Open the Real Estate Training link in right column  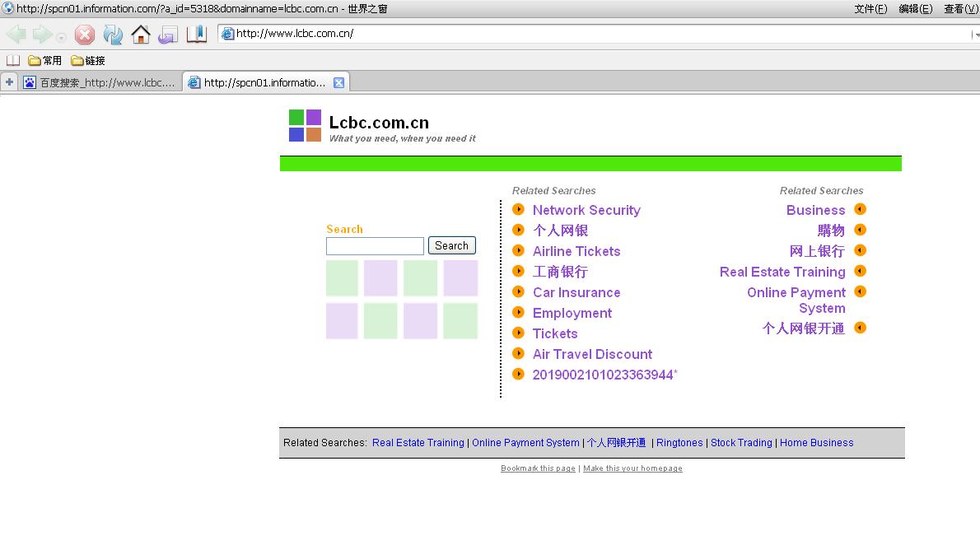[x=782, y=272]
